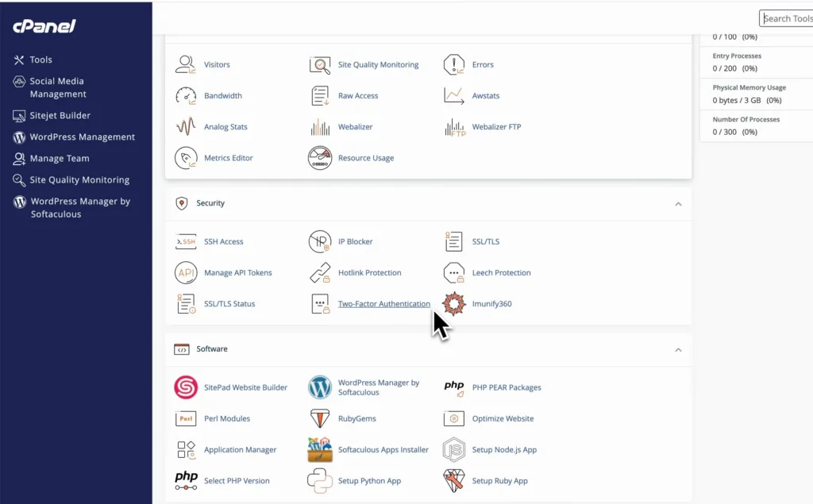This screenshot has height=504, width=813.
Task: Click the Metrics Editor icon
Action: 186,158
